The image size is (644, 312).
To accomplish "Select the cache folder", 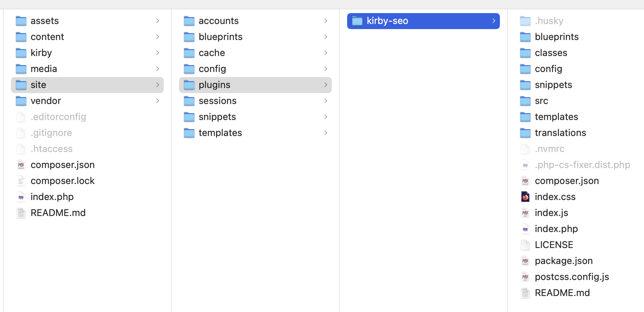I will point(212,53).
